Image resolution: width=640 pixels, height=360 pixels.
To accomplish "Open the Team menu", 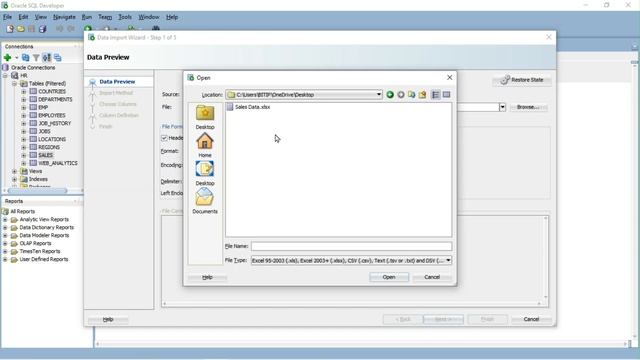I will point(105,17).
